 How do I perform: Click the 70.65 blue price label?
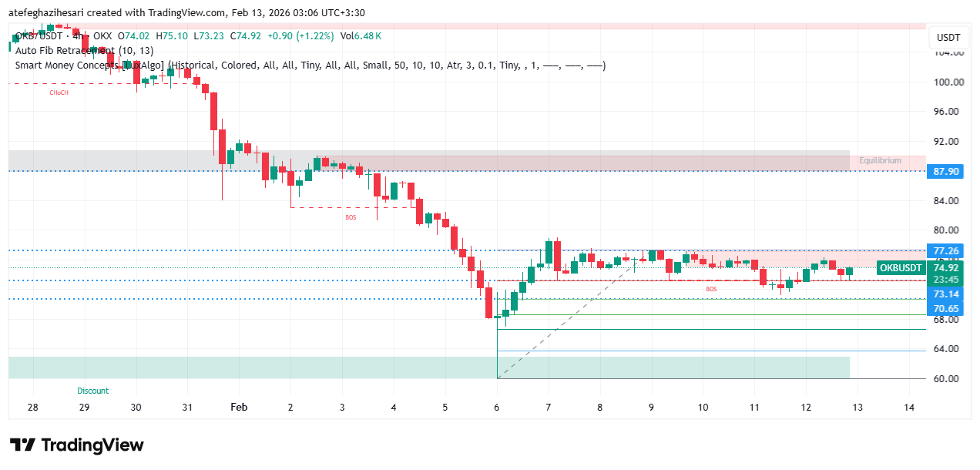[x=945, y=308]
